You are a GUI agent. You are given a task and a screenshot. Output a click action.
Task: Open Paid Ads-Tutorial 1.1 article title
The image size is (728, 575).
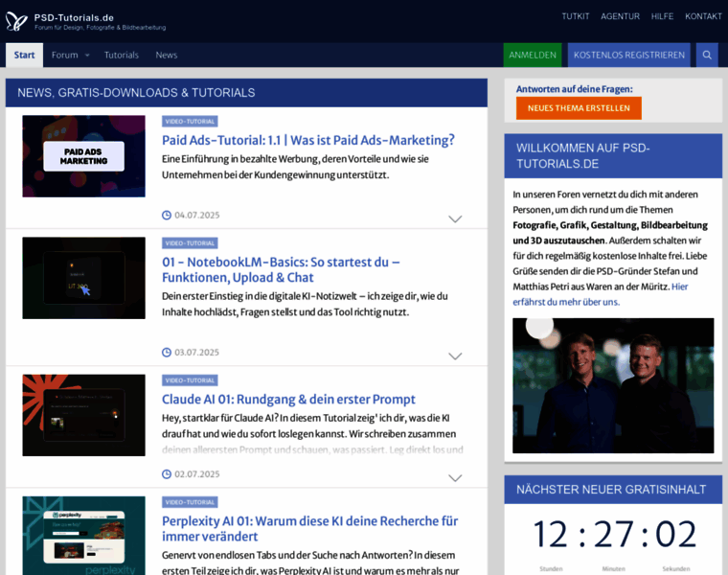pos(308,140)
